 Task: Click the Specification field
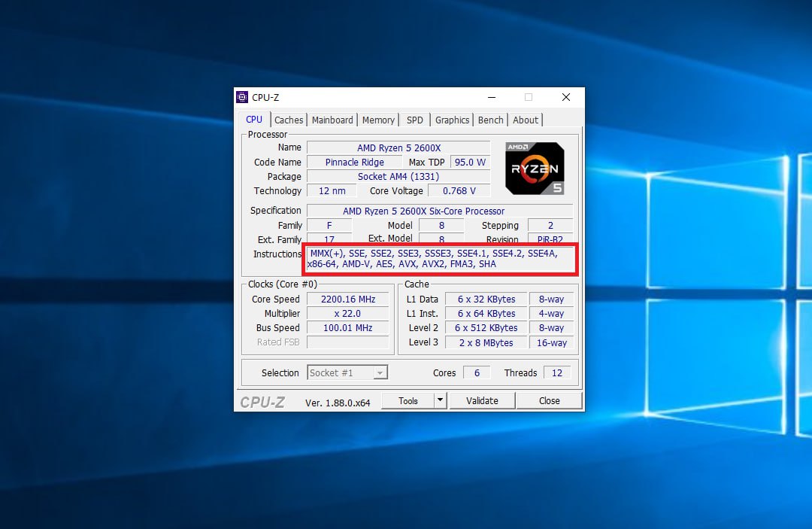440,211
